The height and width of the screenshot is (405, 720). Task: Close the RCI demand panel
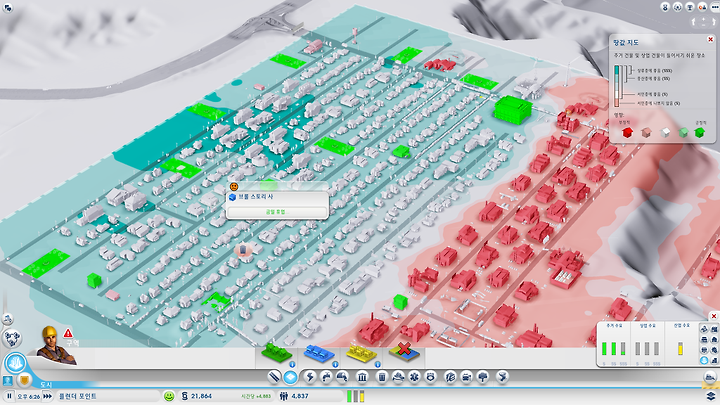click(714, 316)
